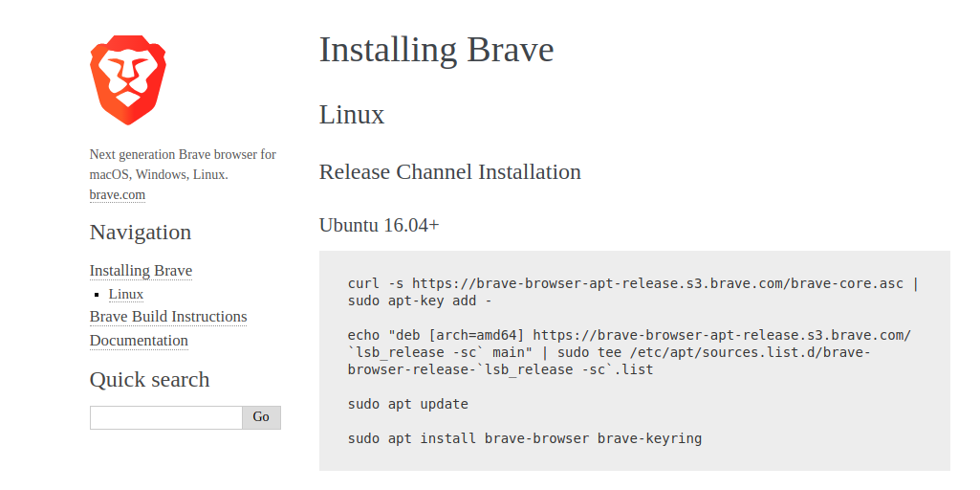This screenshot has height=490, width=980.
Task: Click 'Next generation Brave browser' description text
Action: click(x=183, y=164)
